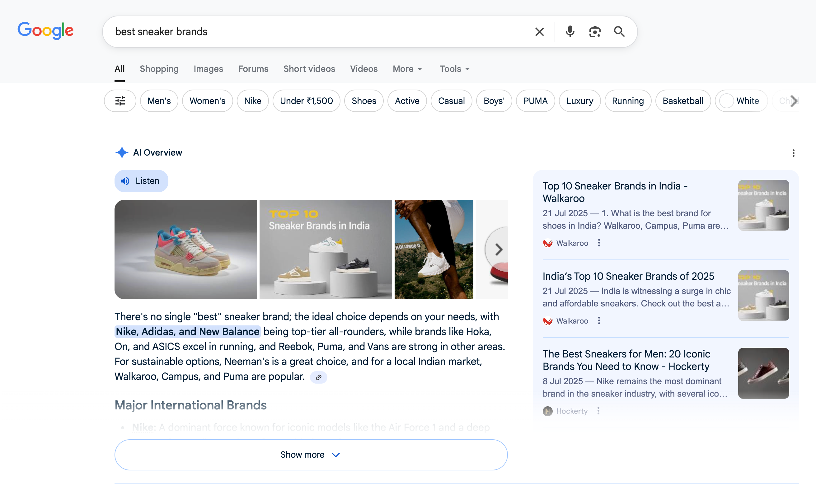Clear the search query with the X icon
This screenshot has height=504, width=816.
tap(539, 32)
